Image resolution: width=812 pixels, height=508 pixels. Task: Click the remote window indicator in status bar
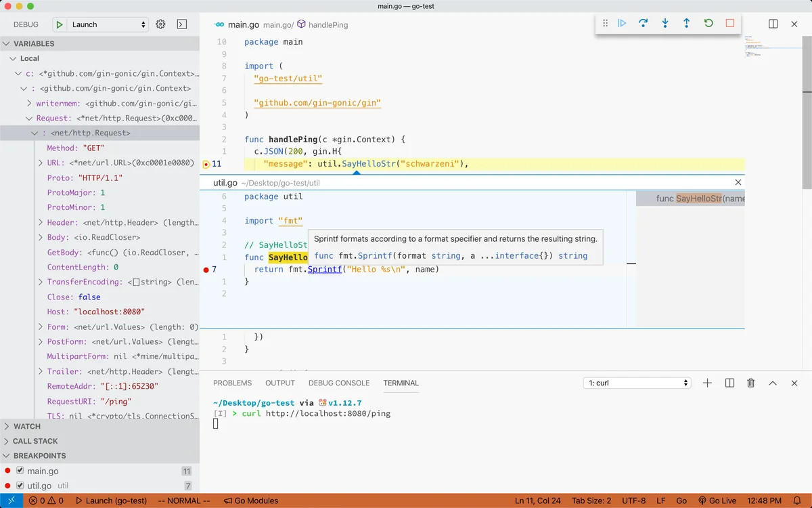click(12, 501)
